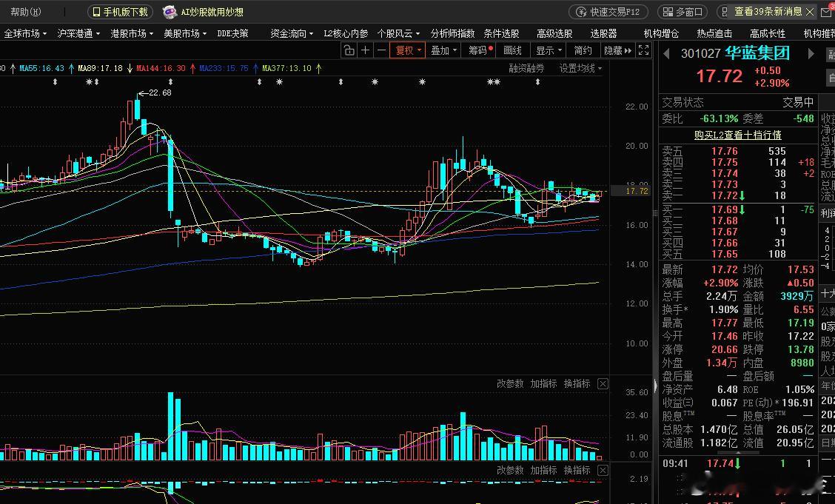
Task: Select the MA89:17.18 average label
Action: pos(100,68)
